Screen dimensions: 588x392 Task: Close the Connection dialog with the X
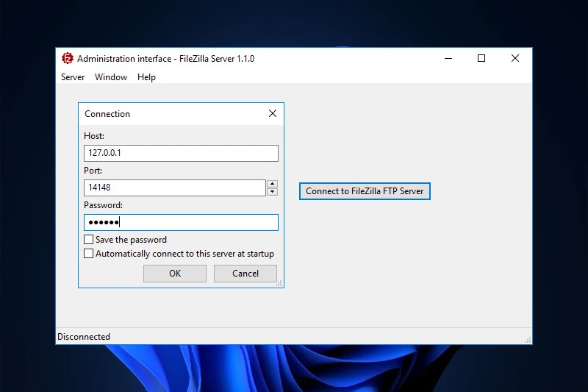(x=273, y=113)
